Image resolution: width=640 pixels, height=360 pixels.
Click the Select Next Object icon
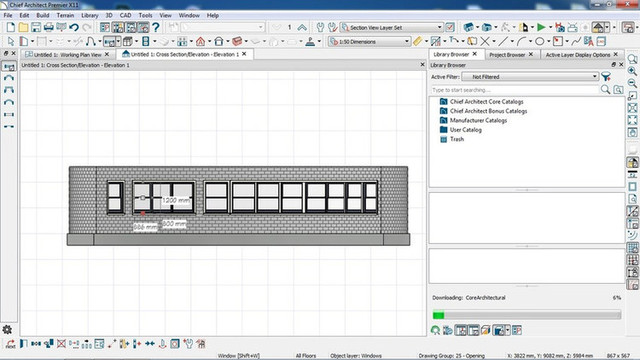pyautogui.click(x=10, y=344)
